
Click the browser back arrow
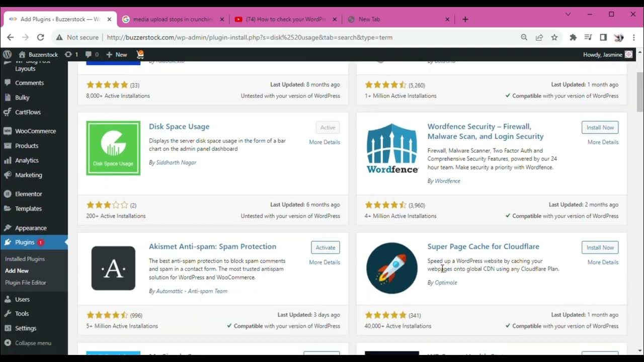click(x=10, y=37)
